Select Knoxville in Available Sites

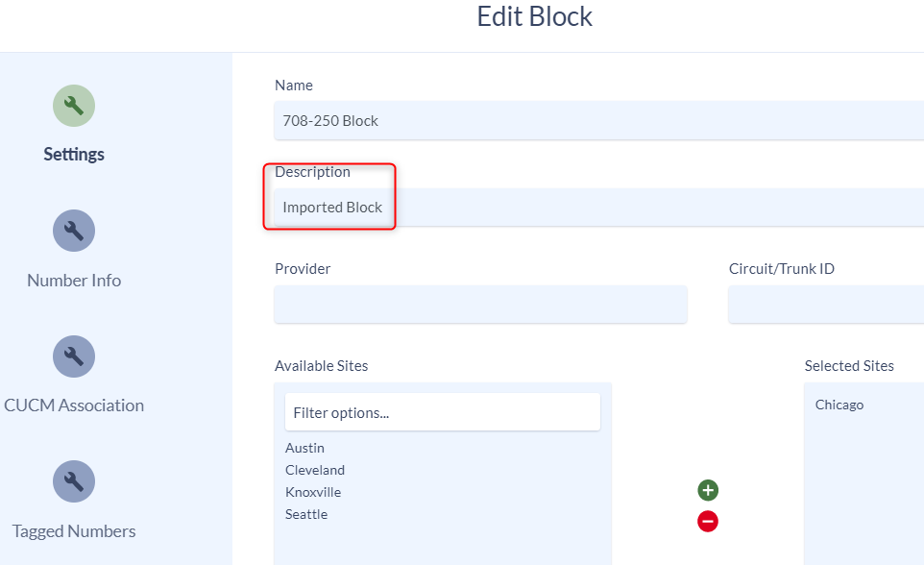[x=313, y=492]
